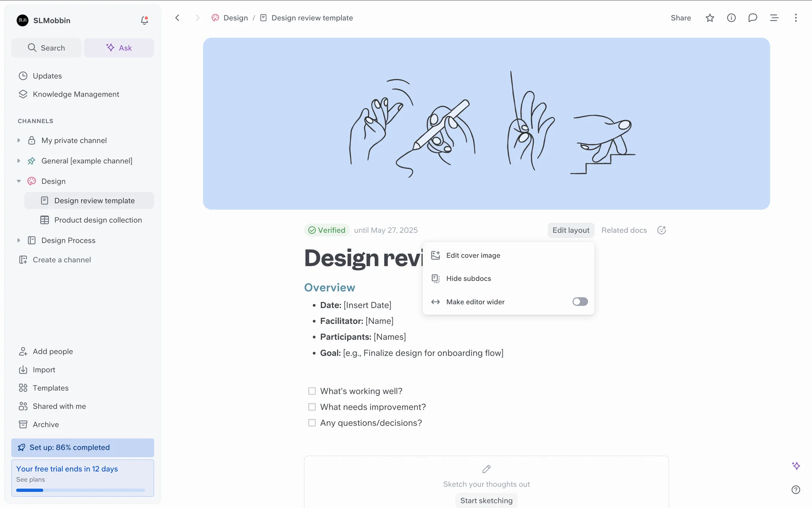Check the "What's working well?" checkbox
The width and height of the screenshot is (812, 508).
pos(312,391)
